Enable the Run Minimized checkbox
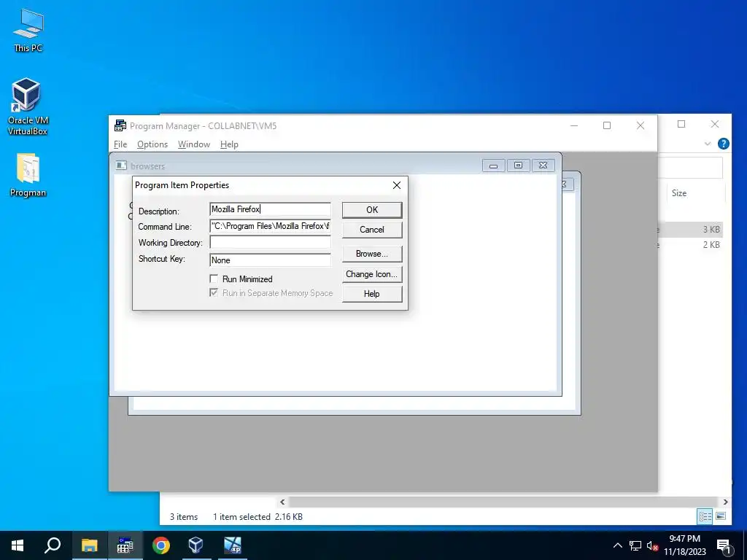Image resolution: width=747 pixels, height=560 pixels. coord(214,279)
